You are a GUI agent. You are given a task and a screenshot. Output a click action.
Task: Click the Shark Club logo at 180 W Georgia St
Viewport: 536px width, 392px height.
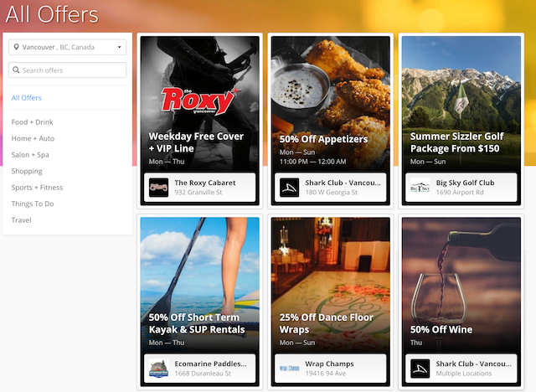point(289,188)
